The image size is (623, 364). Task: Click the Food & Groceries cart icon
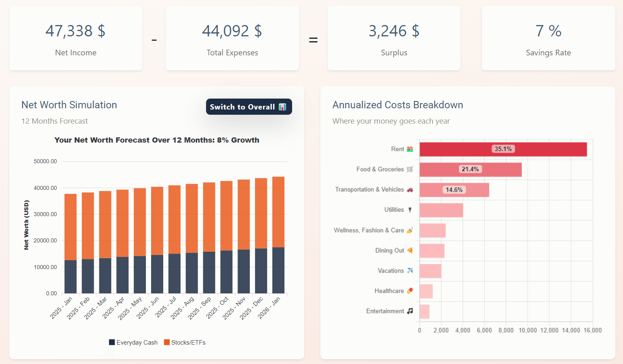click(x=410, y=169)
